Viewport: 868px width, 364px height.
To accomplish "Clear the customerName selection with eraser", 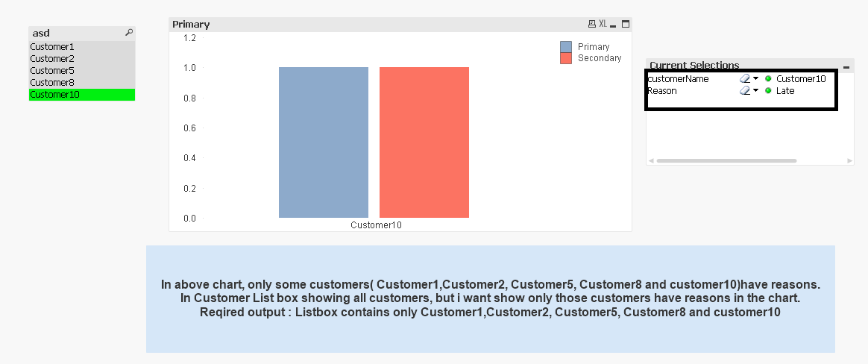I will (743, 78).
